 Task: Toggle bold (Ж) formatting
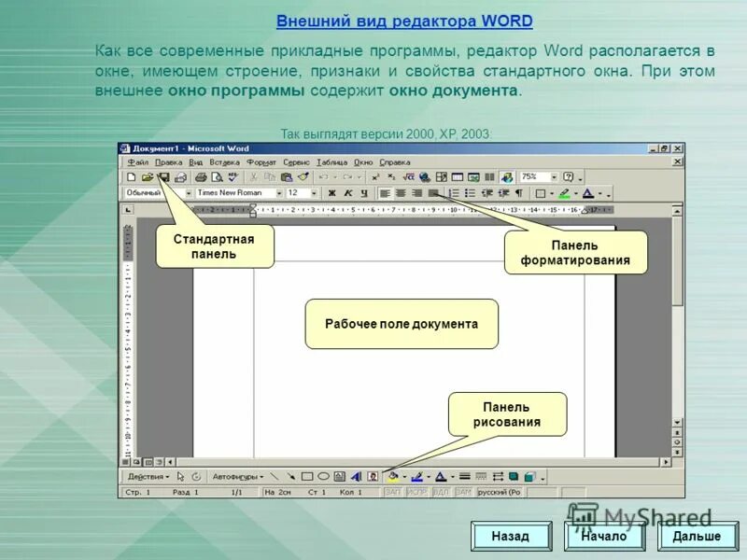(x=332, y=193)
